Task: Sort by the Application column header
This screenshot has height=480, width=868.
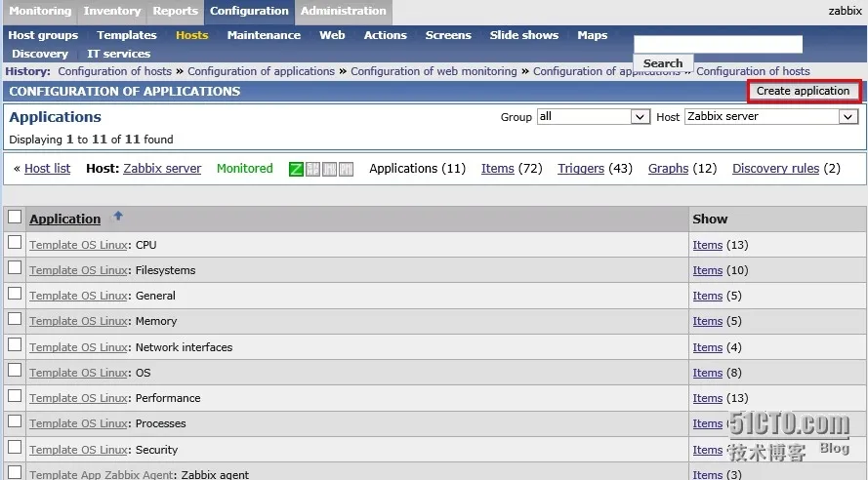Action: [64, 219]
